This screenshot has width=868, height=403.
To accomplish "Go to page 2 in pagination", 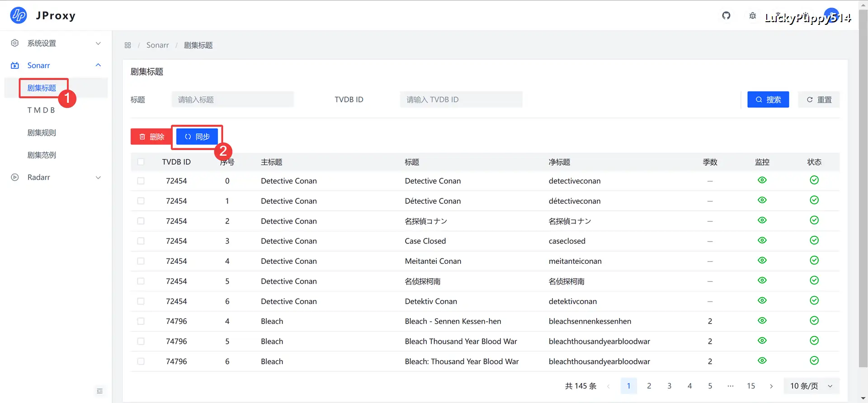I will (649, 386).
